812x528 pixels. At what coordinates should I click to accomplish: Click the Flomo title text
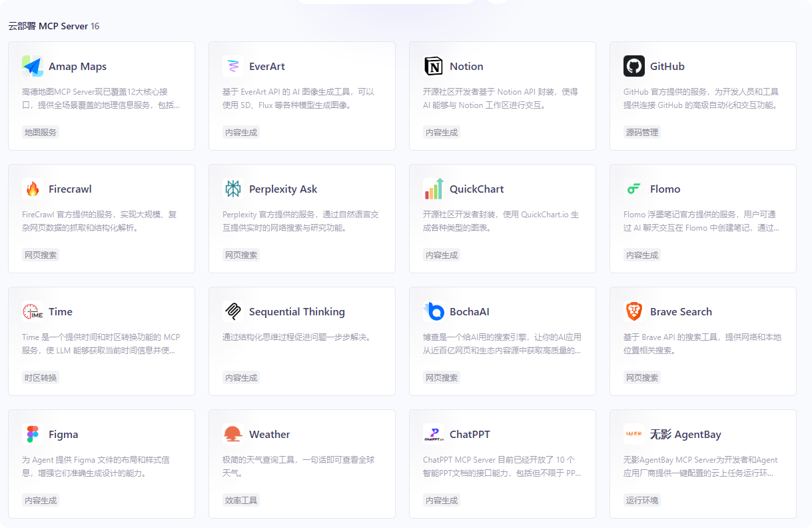pyautogui.click(x=665, y=189)
